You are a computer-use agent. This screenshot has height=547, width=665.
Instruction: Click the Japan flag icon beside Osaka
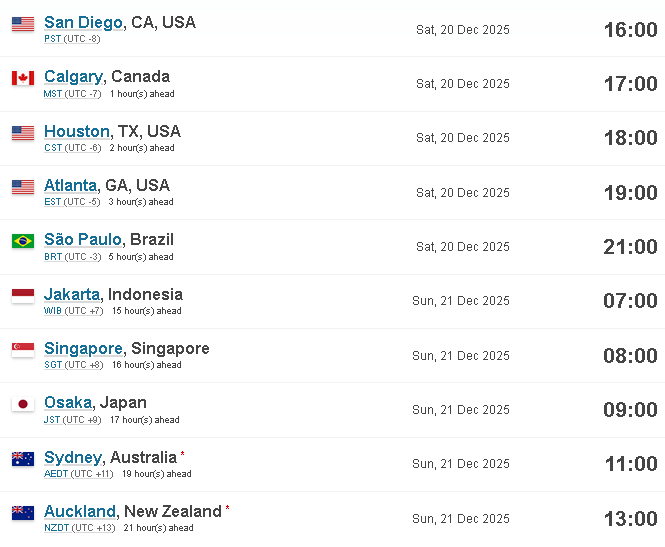[23, 404]
